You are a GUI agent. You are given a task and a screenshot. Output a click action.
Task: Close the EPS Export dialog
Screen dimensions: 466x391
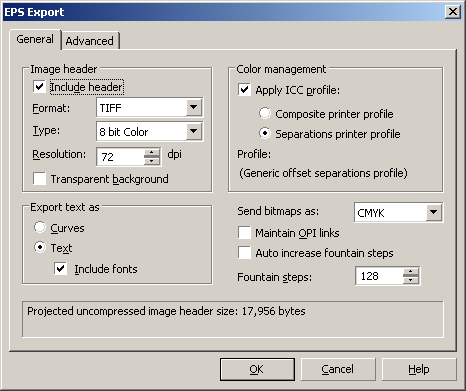(453, 12)
